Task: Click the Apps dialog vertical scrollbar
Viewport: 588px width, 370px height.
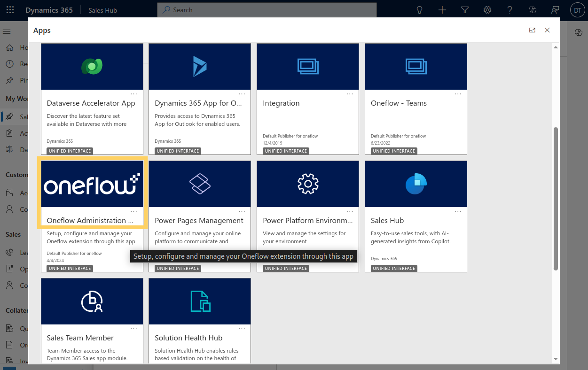Action: [x=556, y=198]
